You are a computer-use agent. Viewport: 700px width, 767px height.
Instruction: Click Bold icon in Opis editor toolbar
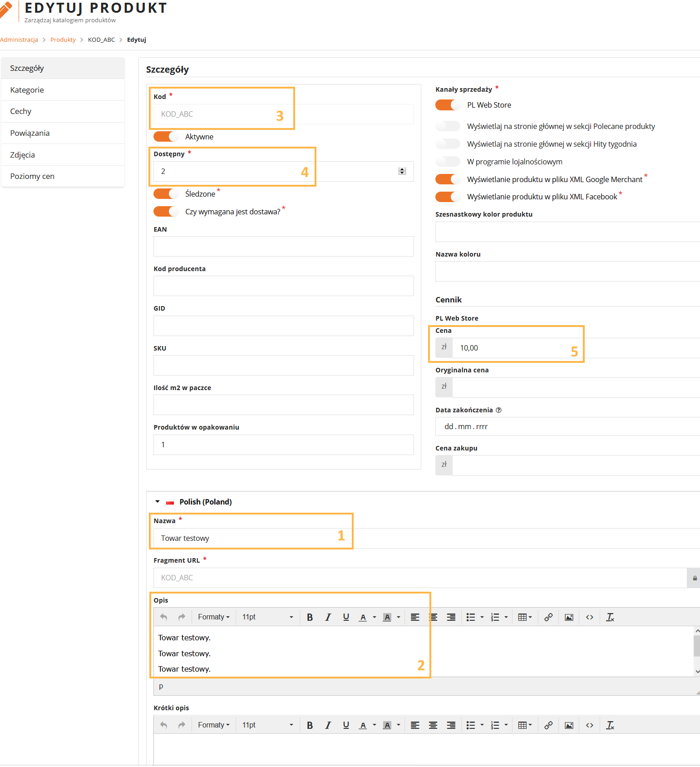[x=310, y=617]
